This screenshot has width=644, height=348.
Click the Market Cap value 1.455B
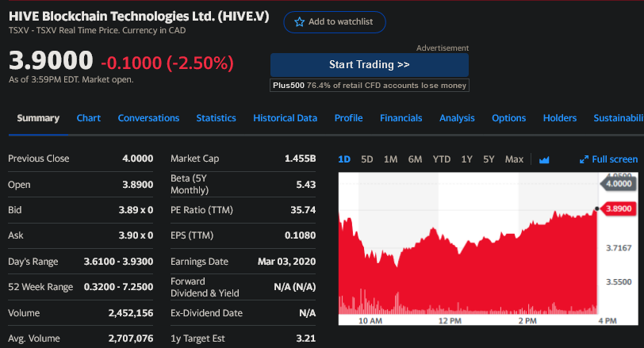tap(301, 159)
